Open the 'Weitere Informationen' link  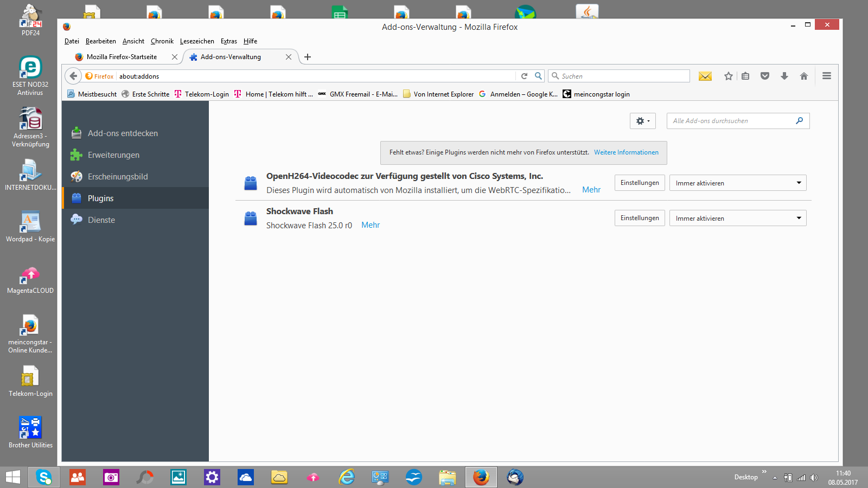point(626,152)
